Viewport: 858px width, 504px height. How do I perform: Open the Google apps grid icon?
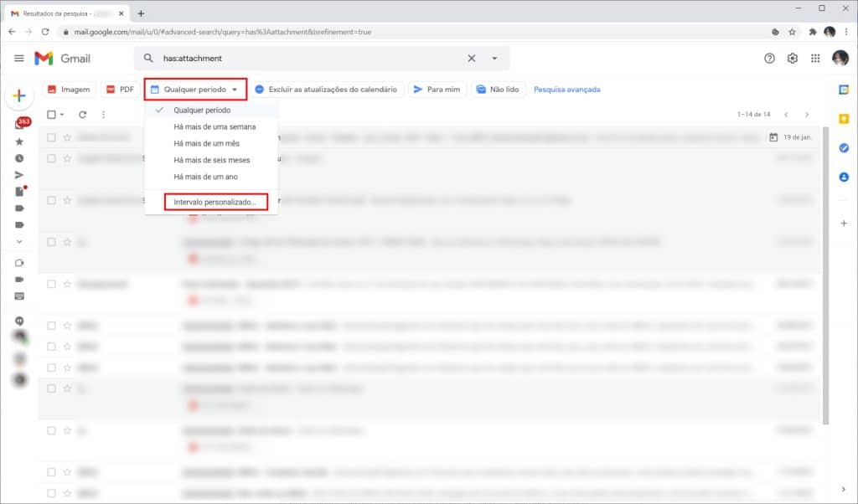pyautogui.click(x=815, y=58)
